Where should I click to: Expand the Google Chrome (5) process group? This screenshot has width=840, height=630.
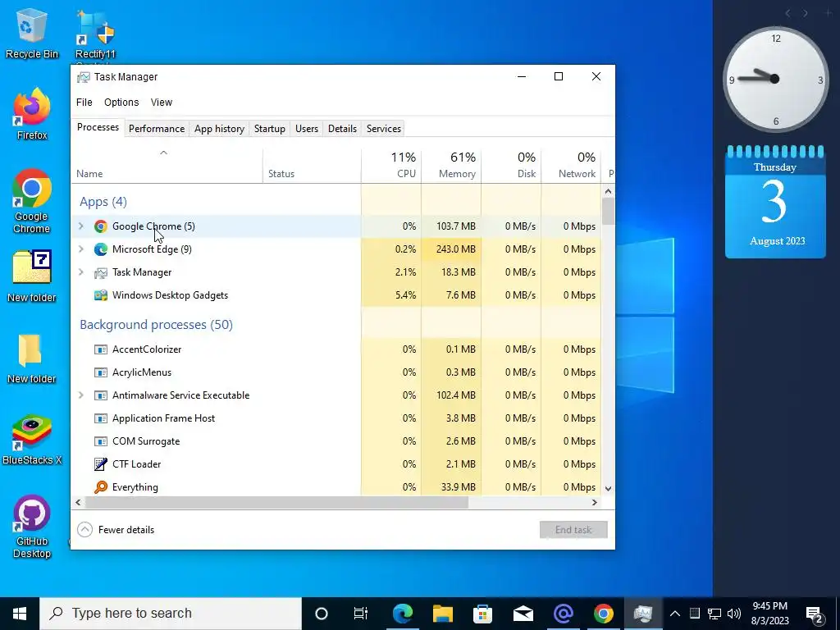(81, 226)
